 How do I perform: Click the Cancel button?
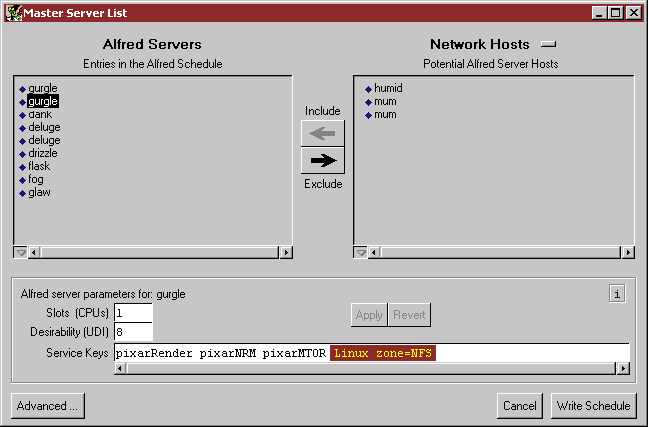coord(519,406)
